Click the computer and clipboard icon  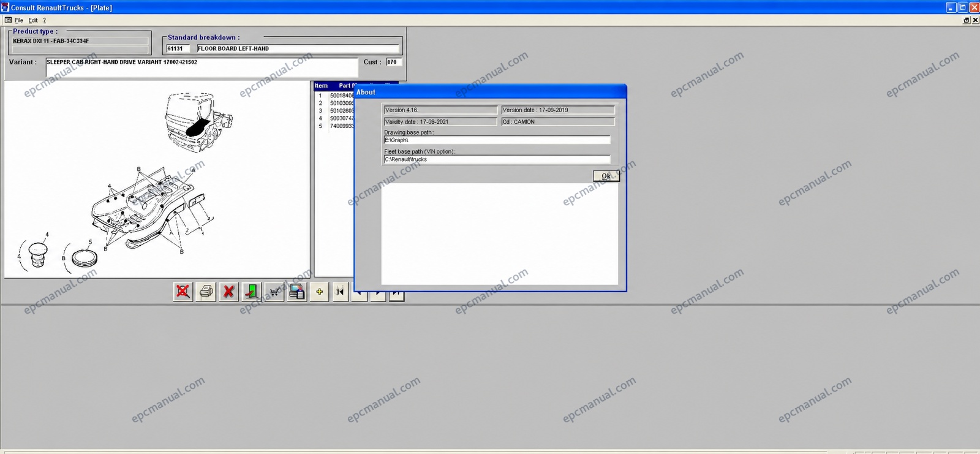pyautogui.click(x=297, y=292)
